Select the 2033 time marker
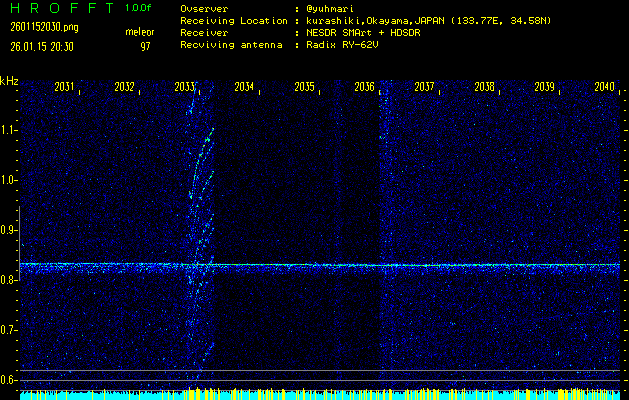The height and width of the screenshot is (400, 629). (184, 87)
